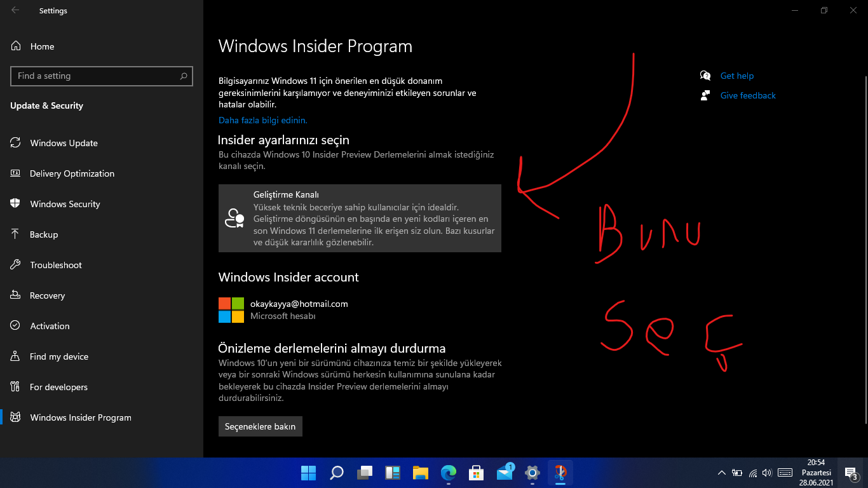
Task: Open the touch keyboard from tray
Action: [x=785, y=473]
